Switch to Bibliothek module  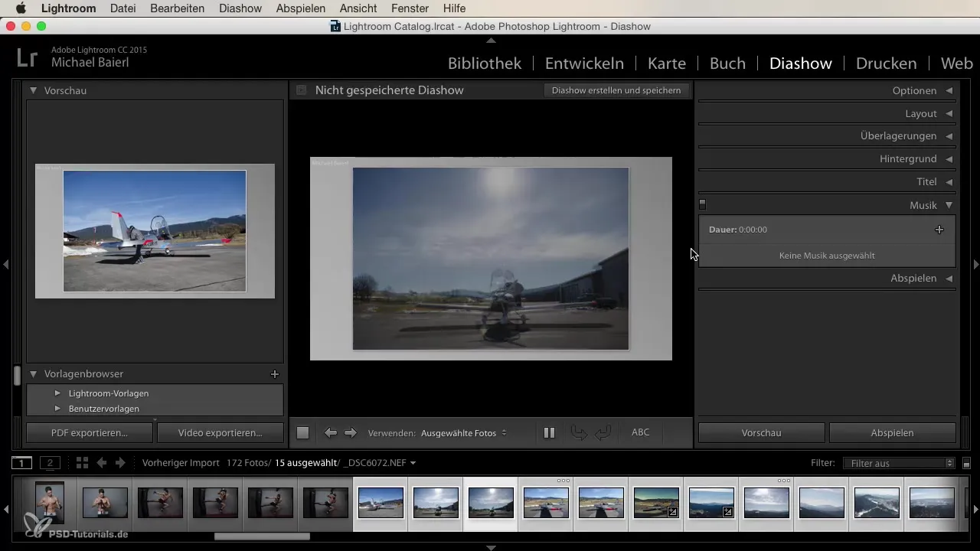click(x=485, y=64)
